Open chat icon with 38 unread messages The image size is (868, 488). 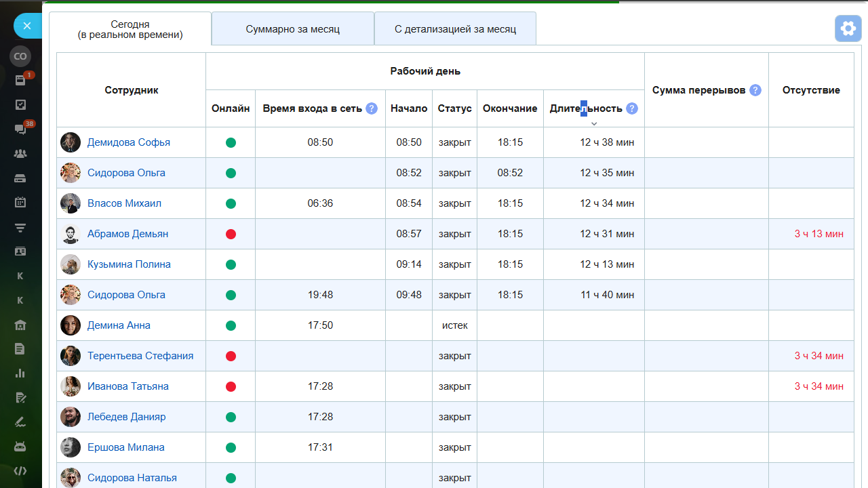click(20, 129)
